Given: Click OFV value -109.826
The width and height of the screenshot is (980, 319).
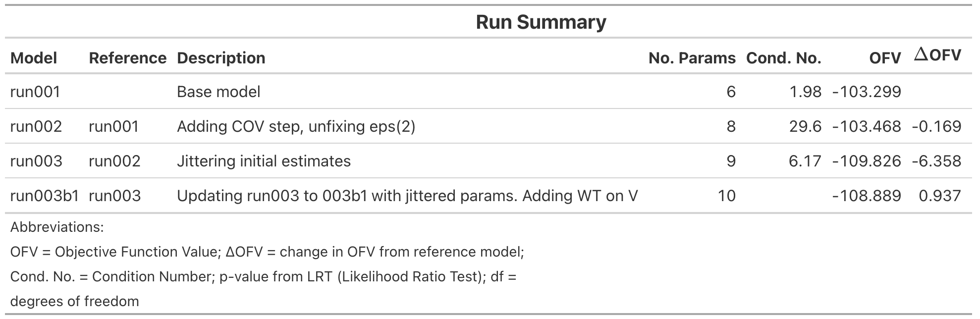Looking at the screenshot, I should (x=867, y=161).
